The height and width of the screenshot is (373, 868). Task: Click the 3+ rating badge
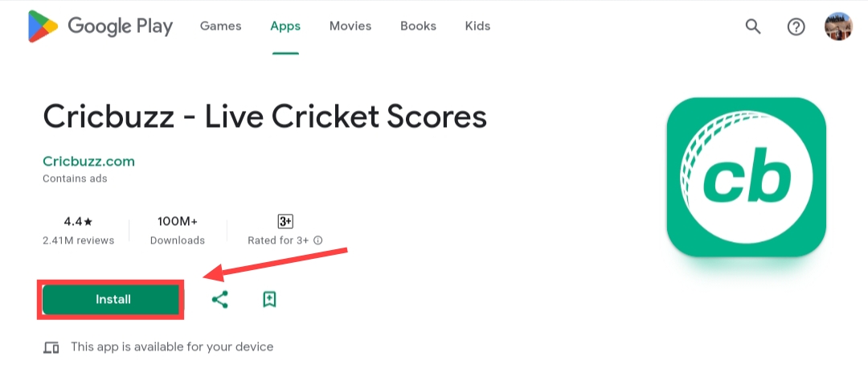pyautogui.click(x=285, y=222)
